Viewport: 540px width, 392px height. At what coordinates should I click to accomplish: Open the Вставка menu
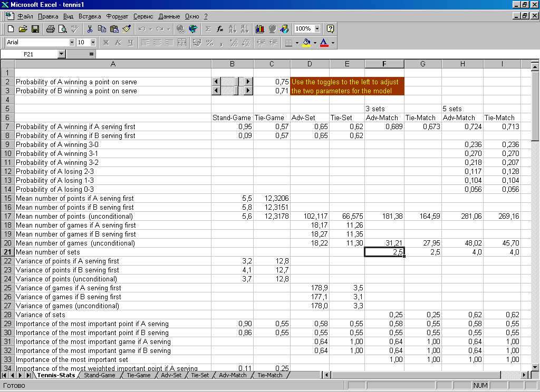tap(90, 16)
